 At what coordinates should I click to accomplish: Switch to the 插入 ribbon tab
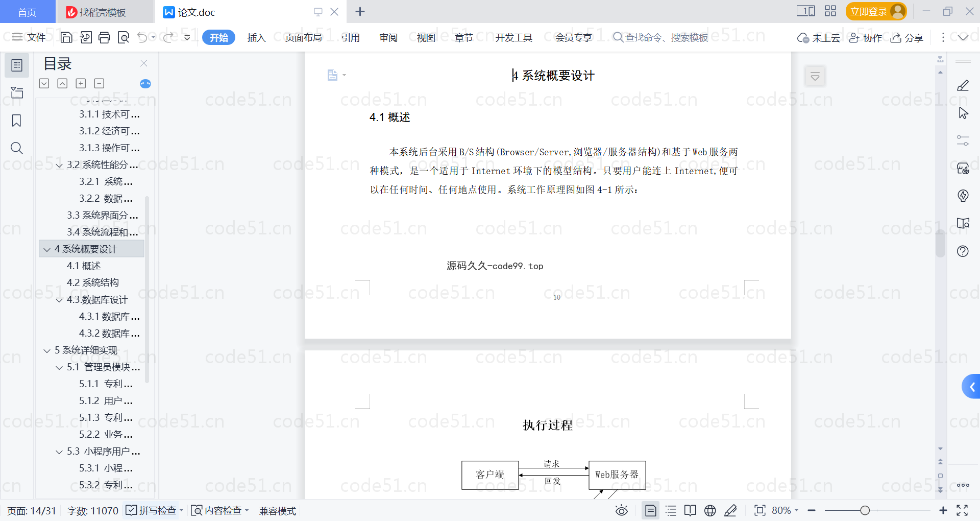256,37
